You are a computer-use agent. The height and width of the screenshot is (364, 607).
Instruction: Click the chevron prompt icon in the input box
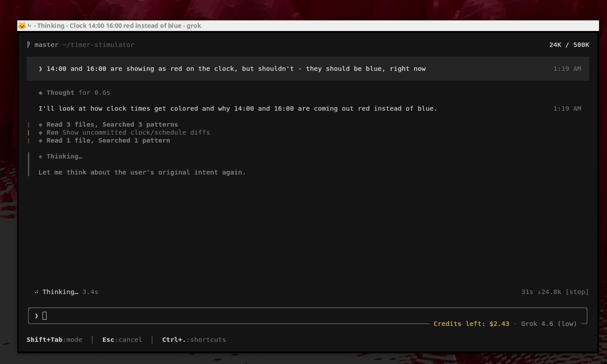click(x=36, y=316)
